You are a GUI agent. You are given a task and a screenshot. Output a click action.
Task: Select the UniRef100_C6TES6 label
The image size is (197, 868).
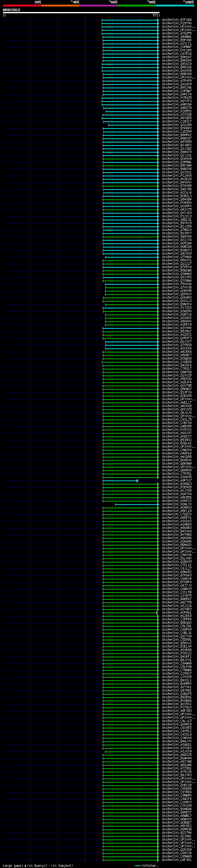click(x=176, y=54)
